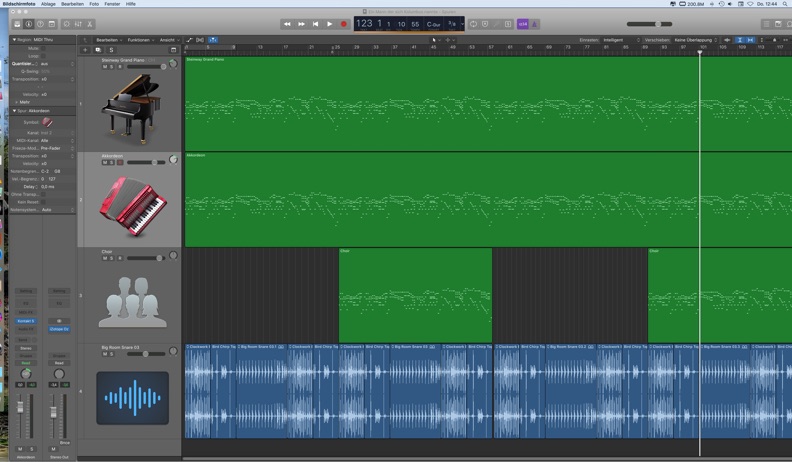Screen dimensions: 792x462
Task: Rewind using the transport button
Action: 287,24
